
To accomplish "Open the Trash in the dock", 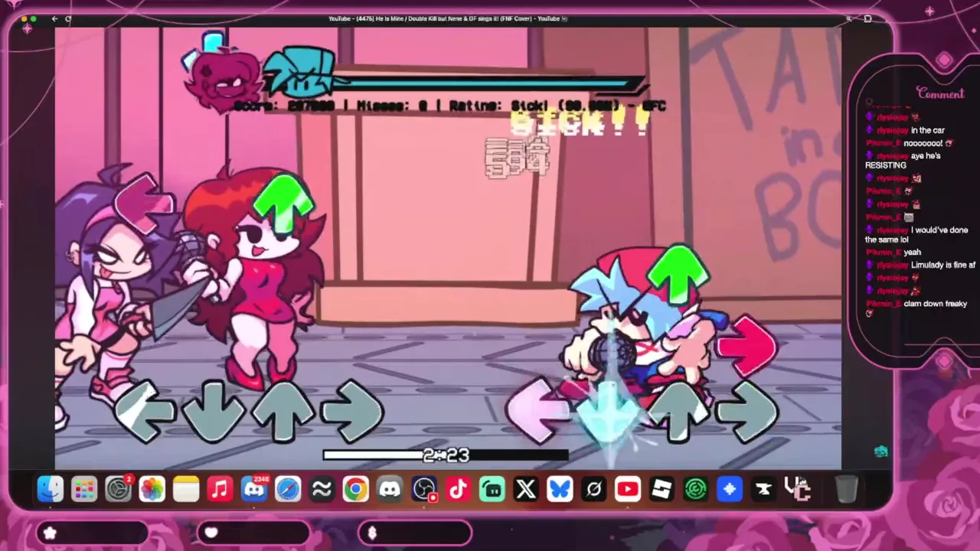I will click(x=846, y=489).
